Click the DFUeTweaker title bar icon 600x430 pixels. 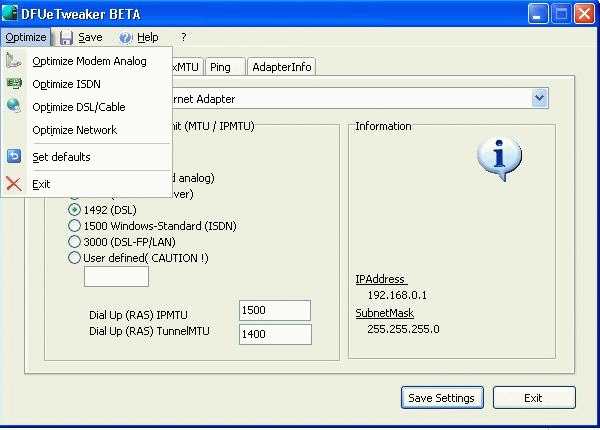pyautogui.click(x=9, y=13)
